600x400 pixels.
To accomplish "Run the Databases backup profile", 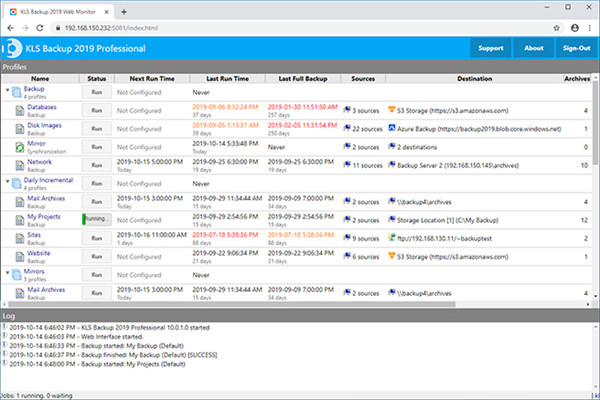I will coord(97,111).
